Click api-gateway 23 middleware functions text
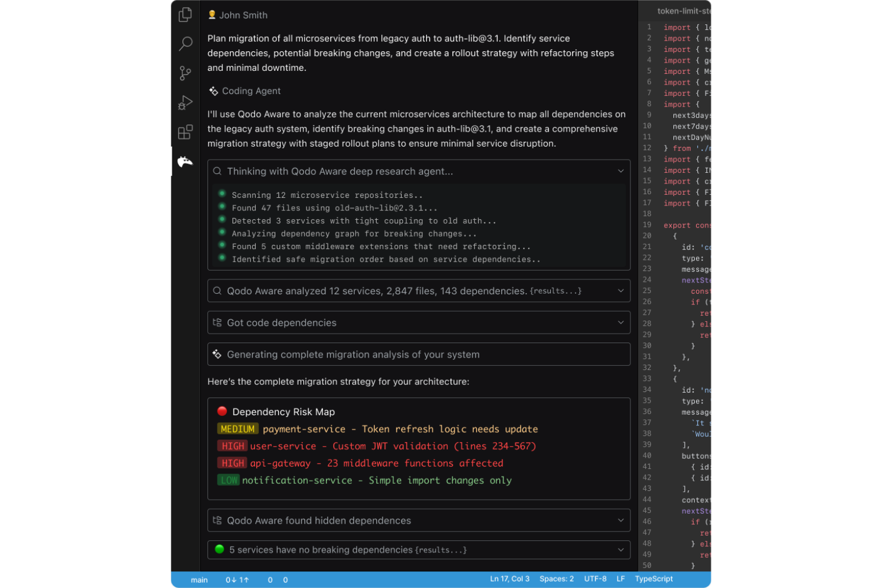The height and width of the screenshot is (588, 882). click(x=377, y=463)
